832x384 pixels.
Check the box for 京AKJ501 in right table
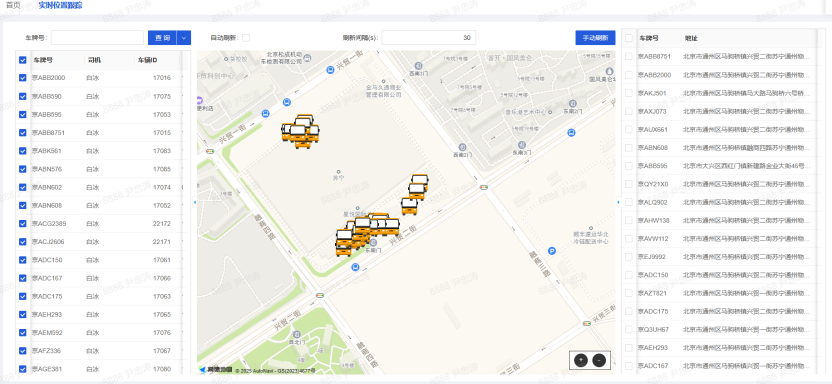629,93
